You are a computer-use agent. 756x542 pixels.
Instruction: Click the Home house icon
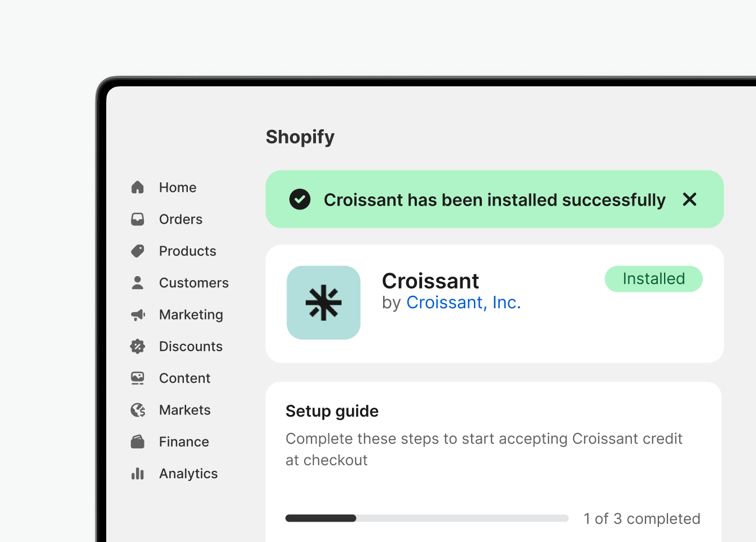click(x=138, y=187)
